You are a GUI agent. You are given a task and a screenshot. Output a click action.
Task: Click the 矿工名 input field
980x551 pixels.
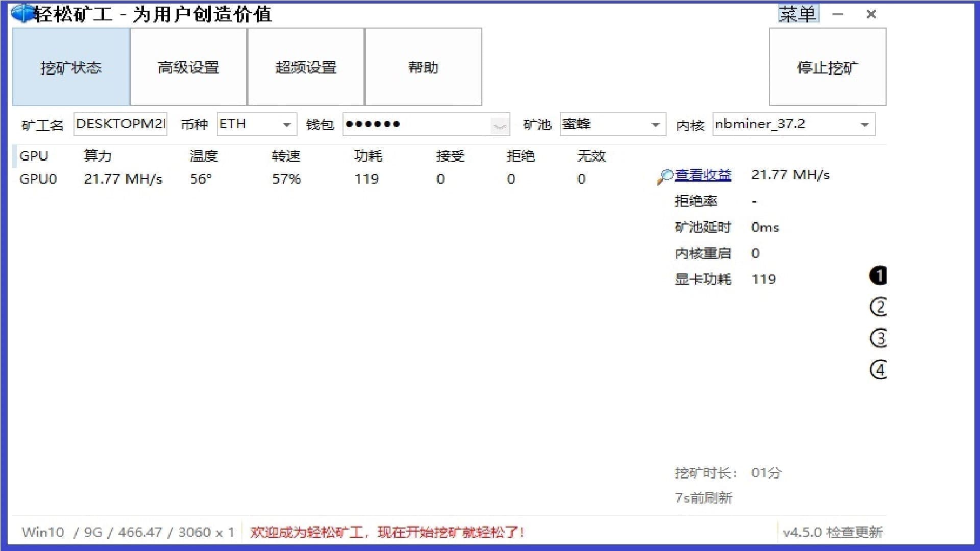click(x=120, y=124)
